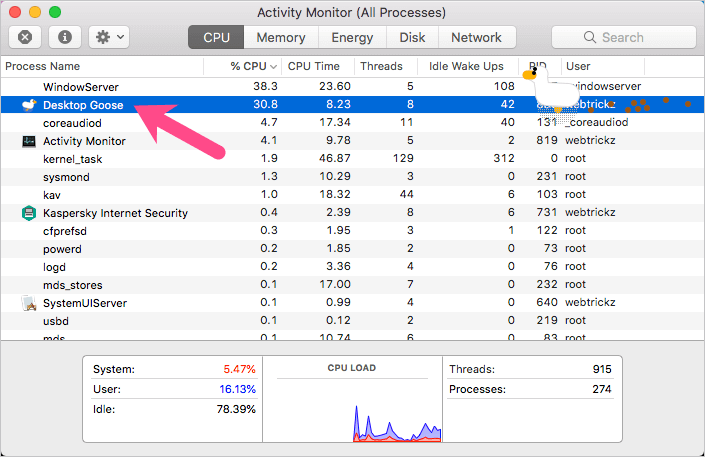705x457 pixels.
Task: Select Kaspersky Internet Security process name
Action: [116, 213]
